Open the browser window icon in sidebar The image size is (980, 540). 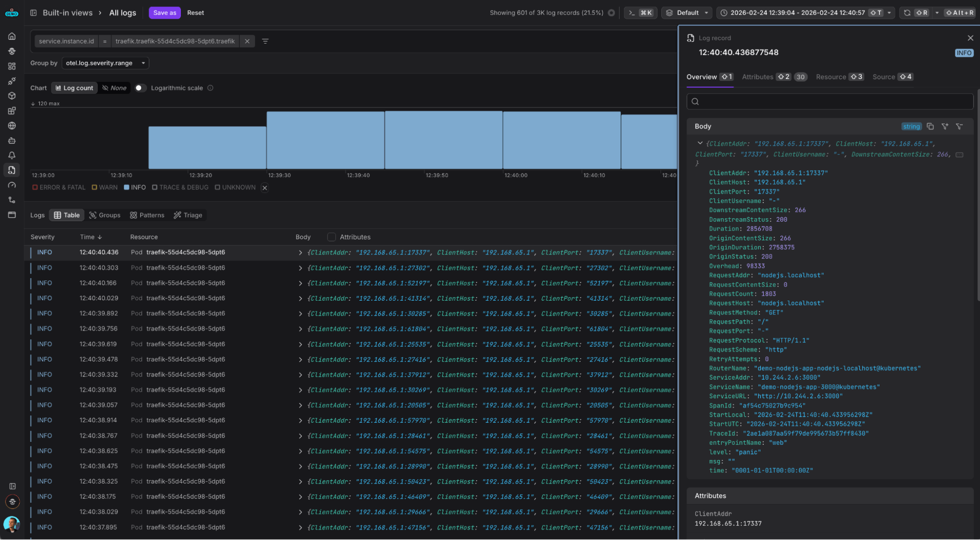pyautogui.click(x=12, y=215)
